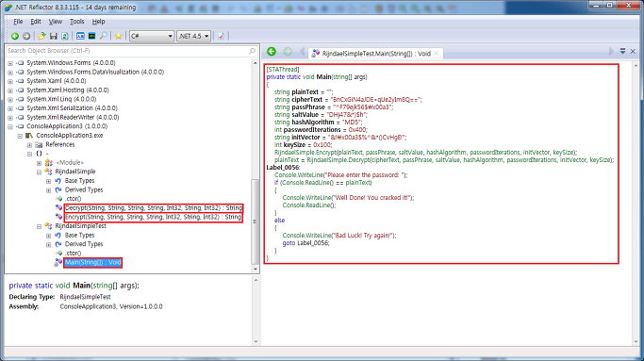Click the green Back arrow in the main toolbar
Image resolution: width=644 pixels, height=361 pixels.
pos(15,36)
